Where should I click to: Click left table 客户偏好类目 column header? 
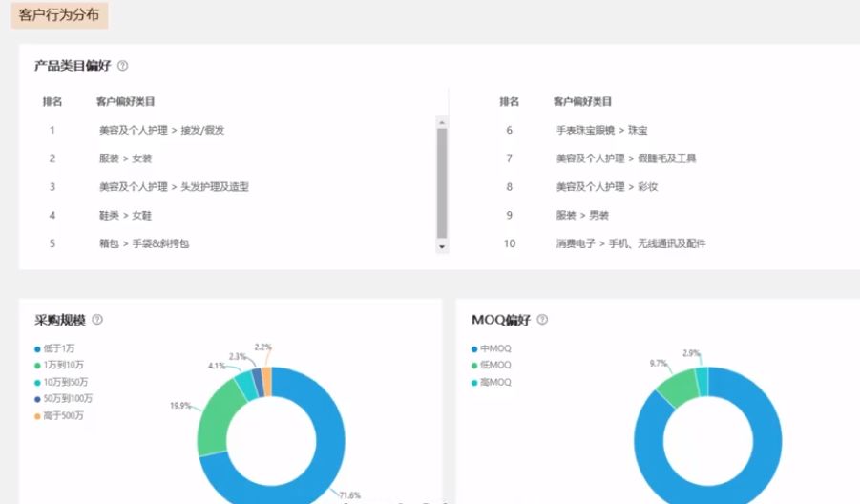(x=126, y=102)
